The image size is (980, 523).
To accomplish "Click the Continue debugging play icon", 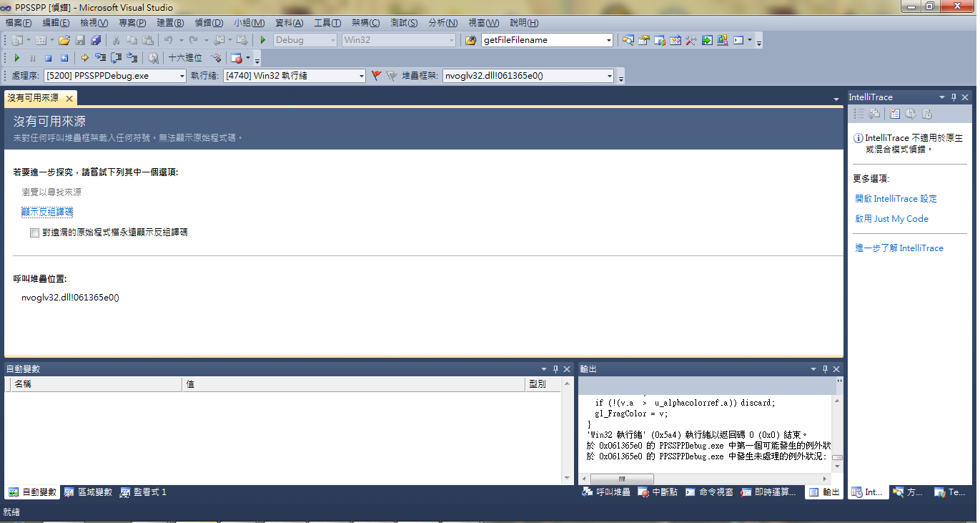I will click(x=17, y=58).
